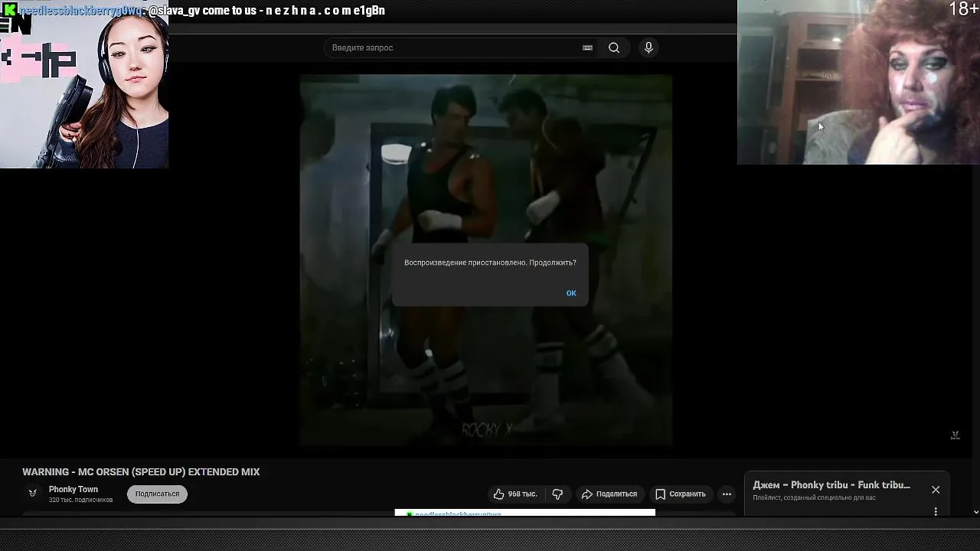Start voice search with microphone icon
Image resolution: width=980 pixels, height=551 pixels.
pos(648,47)
